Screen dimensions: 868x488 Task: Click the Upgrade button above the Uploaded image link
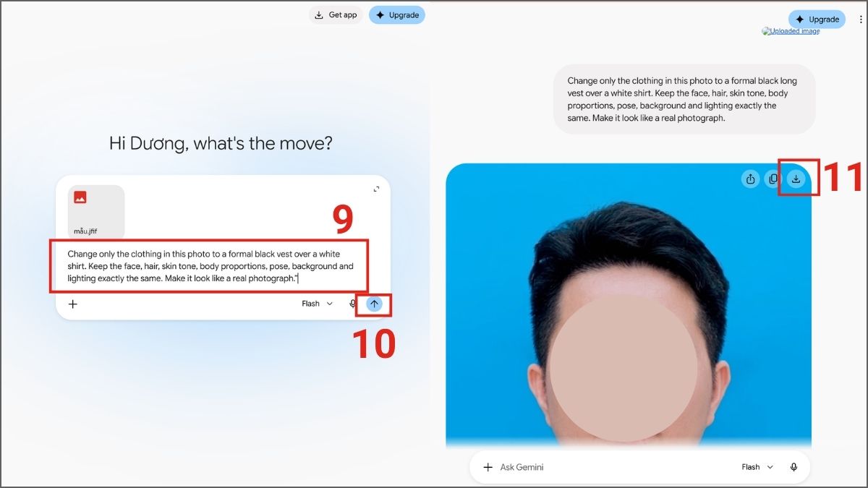click(817, 20)
